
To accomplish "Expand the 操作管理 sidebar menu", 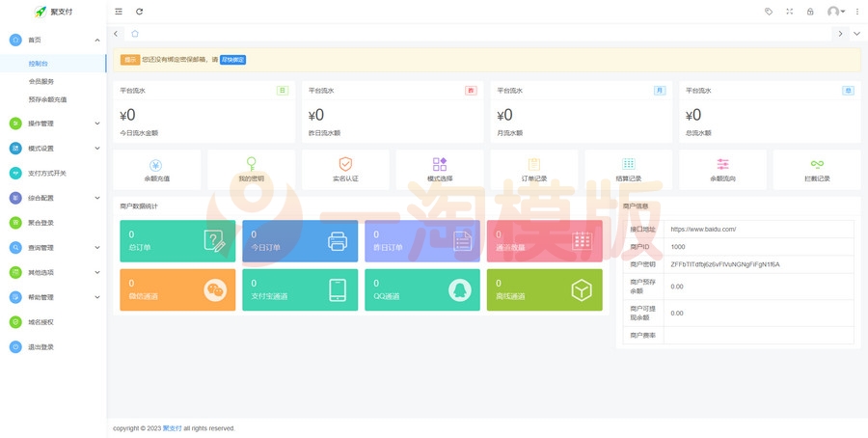I will point(53,123).
